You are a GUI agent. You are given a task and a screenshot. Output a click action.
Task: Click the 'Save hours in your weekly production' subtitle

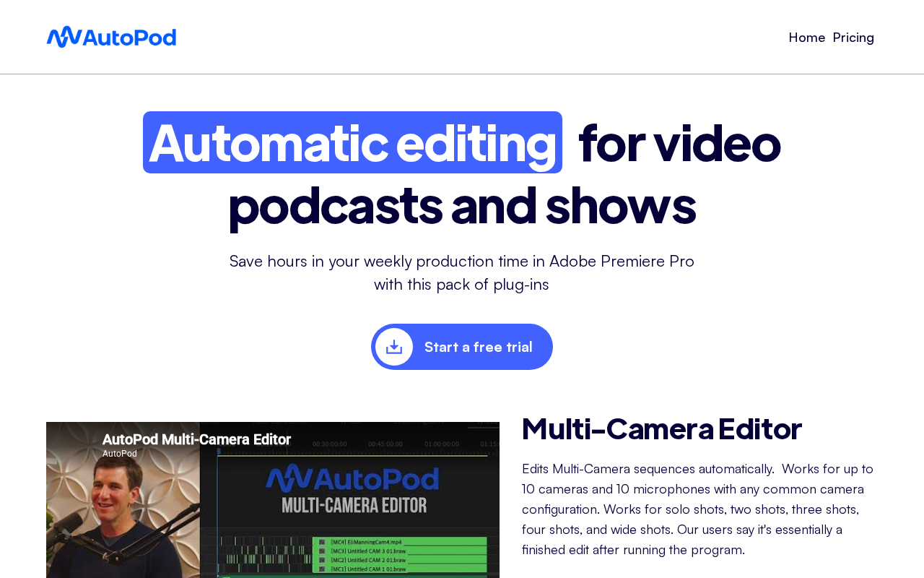[462, 272]
